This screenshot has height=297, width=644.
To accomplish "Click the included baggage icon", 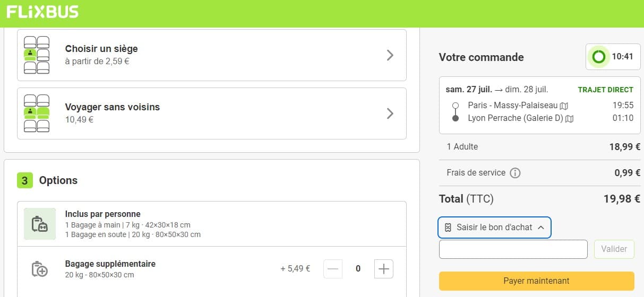I will click(x=40, y=224).
